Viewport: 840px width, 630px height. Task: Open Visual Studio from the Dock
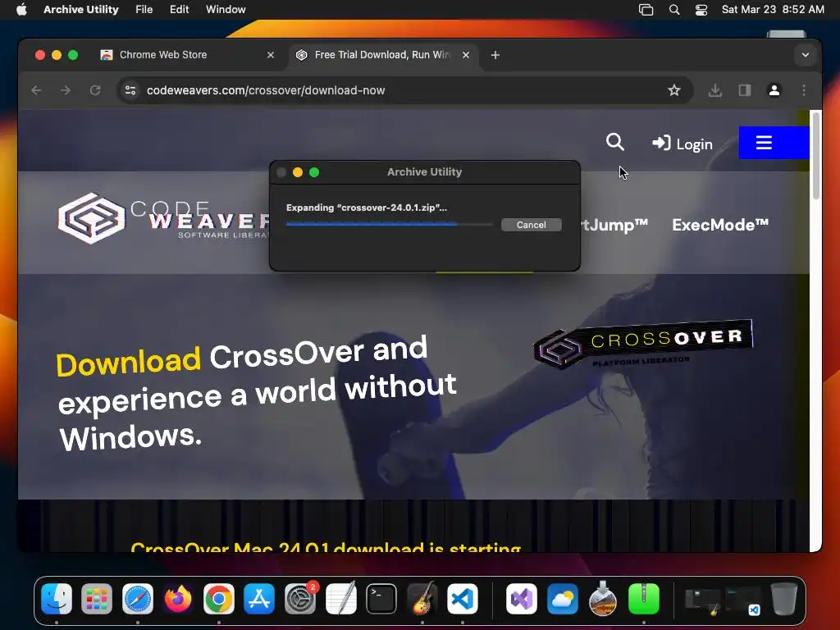click(522, 599)
